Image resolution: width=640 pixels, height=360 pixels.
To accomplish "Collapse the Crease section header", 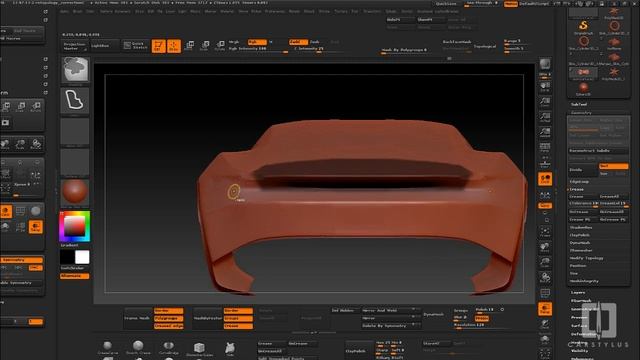I will pos(577,189).
